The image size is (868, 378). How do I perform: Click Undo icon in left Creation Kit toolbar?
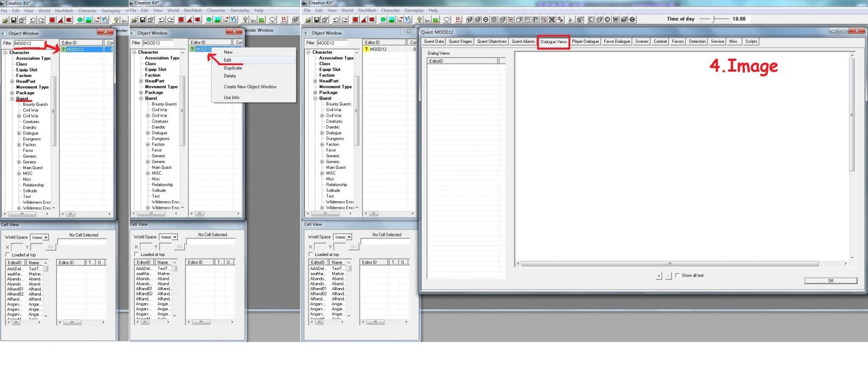pyautogui.click(x=33, y=20)
